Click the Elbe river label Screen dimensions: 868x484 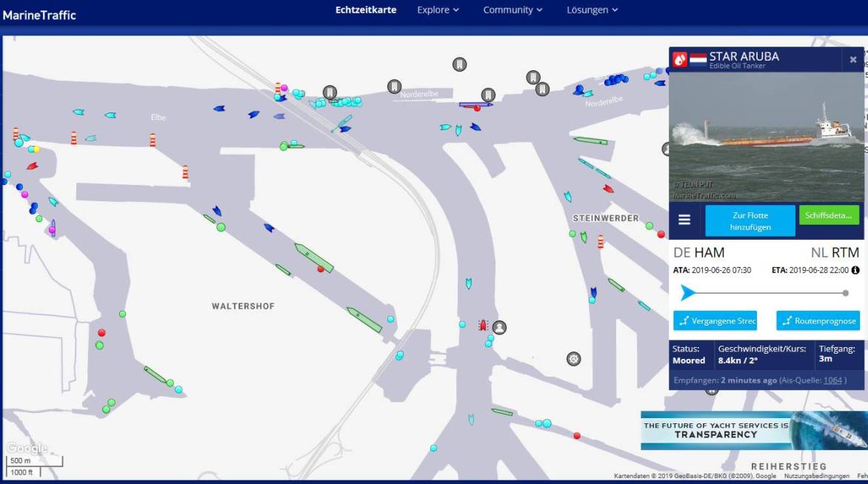(x=158, y=117)
